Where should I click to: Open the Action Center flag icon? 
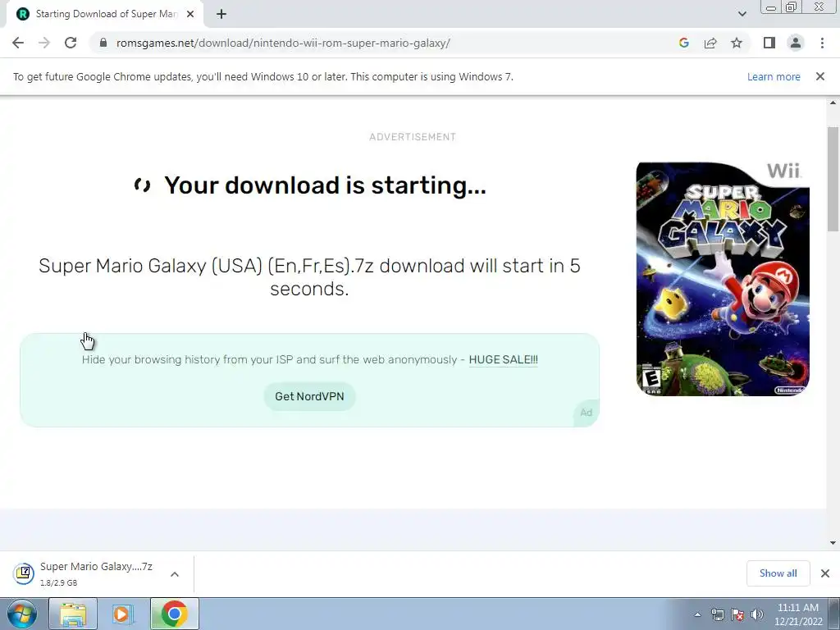coord(737,614)
